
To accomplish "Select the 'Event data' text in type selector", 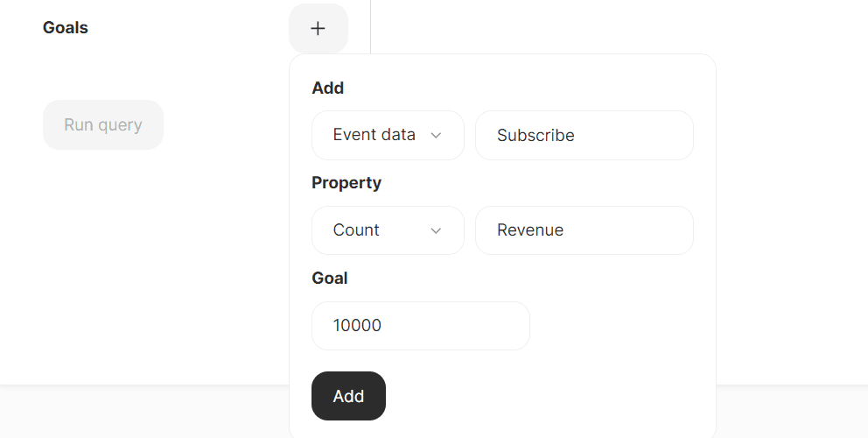I will pos(374,135).
